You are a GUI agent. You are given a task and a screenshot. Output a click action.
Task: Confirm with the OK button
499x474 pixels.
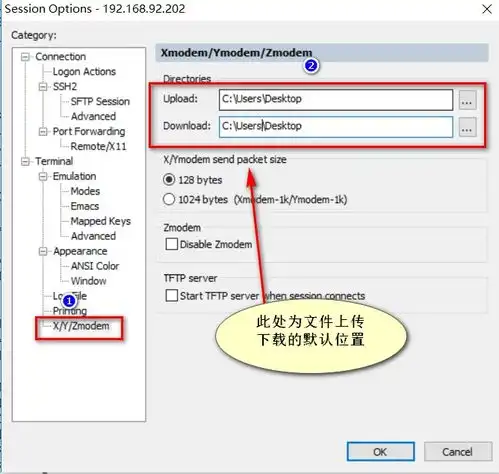click(380, 452)
